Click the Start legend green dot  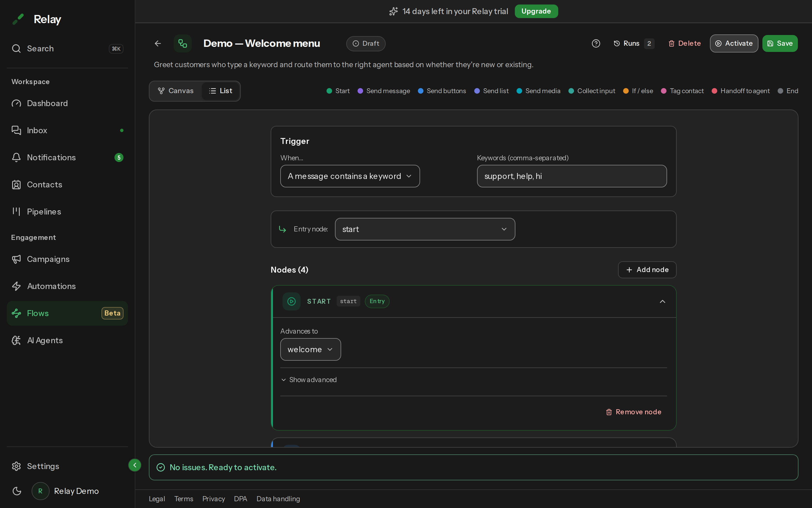329,91
